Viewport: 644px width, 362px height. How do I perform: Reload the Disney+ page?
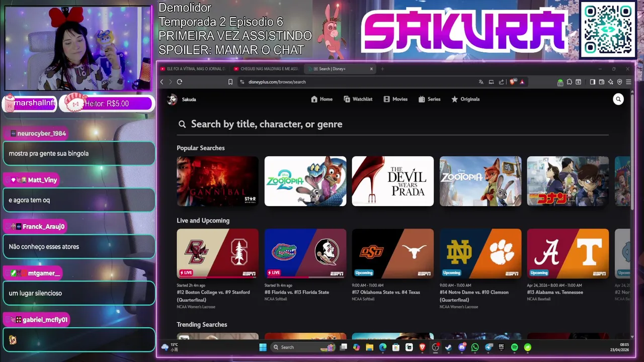(x=180, y=82)
